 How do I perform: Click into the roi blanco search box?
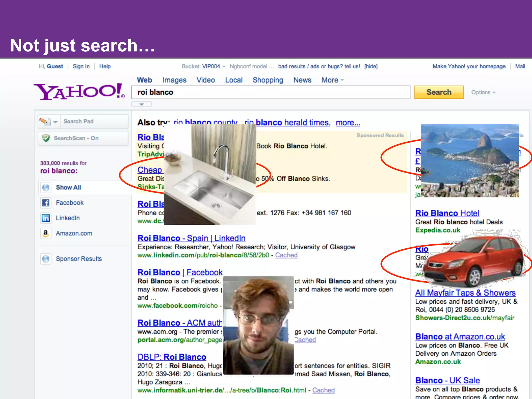click(x=271, y=92)
